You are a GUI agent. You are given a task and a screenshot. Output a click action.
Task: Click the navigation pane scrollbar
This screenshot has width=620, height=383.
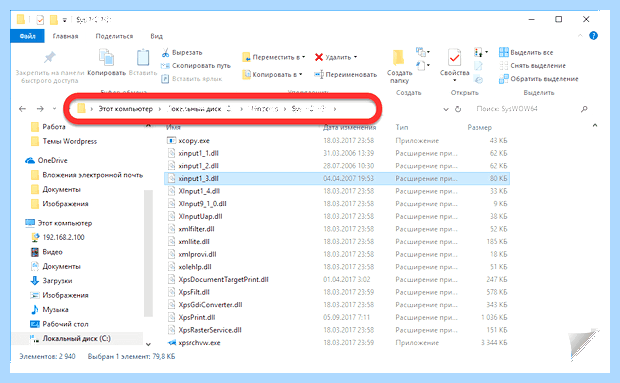[x=148, y=253]
